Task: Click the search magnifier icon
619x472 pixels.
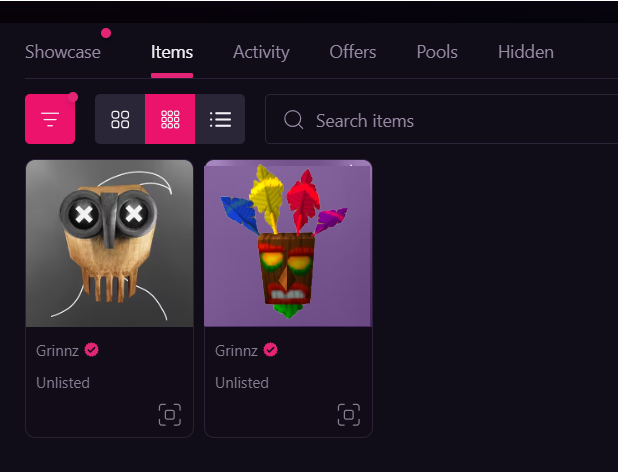Action: pos(293,119)
